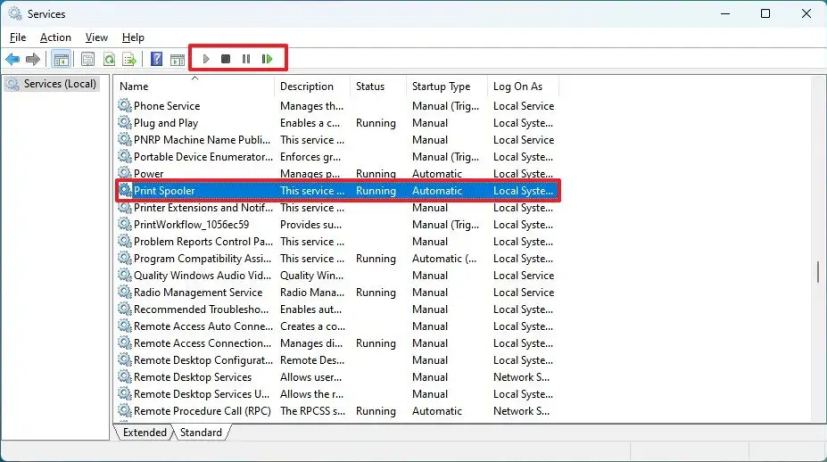Image resolution: width=827 pixels, height=462 pixels.
Task: Click the Forward arrow in the toolbar
Action: coord(33,59)
